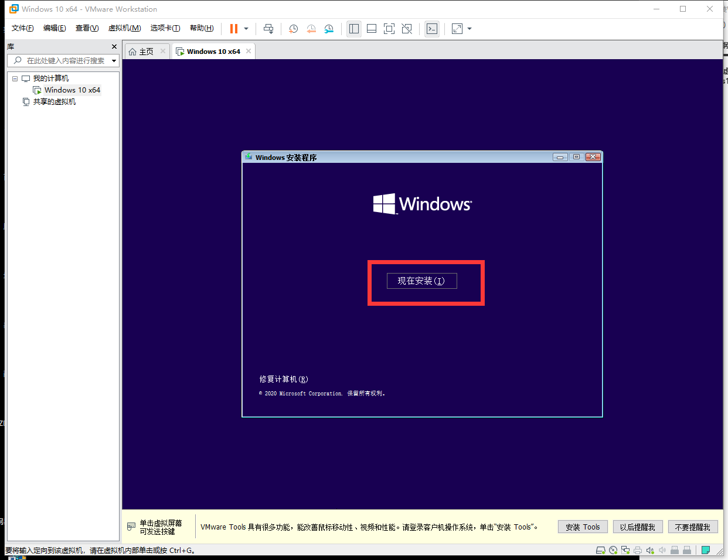Screen dimensions: 728x560
Task: Close the Windows 安装程序 setup dialog
Action: pos(593,157)
